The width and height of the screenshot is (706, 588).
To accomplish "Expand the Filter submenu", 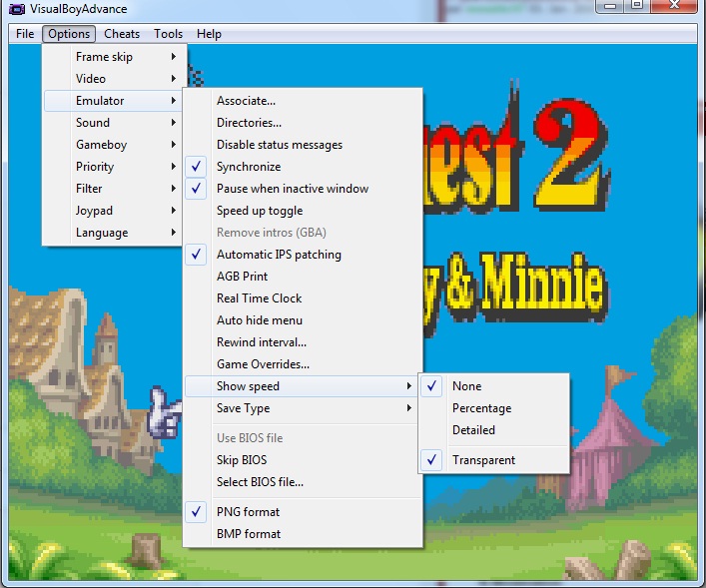I will (113, 189).
